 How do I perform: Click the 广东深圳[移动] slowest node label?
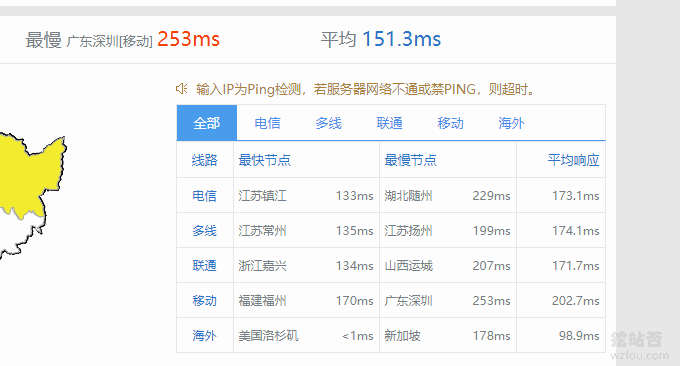pyautogui.click(x=110, y=41)
